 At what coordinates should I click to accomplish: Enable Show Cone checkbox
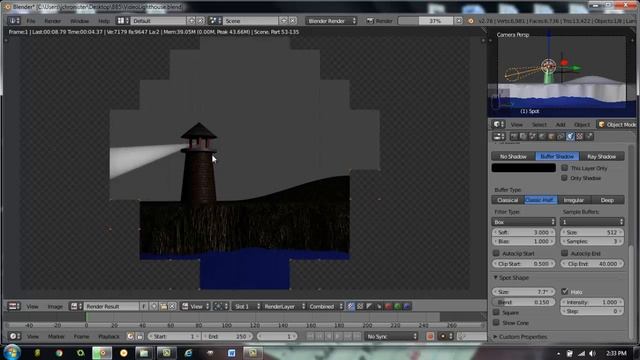pos(496,322)
